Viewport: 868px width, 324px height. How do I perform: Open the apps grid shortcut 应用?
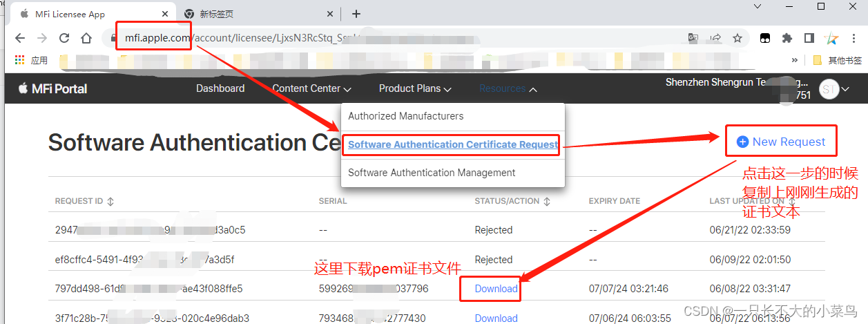(31, 60)
